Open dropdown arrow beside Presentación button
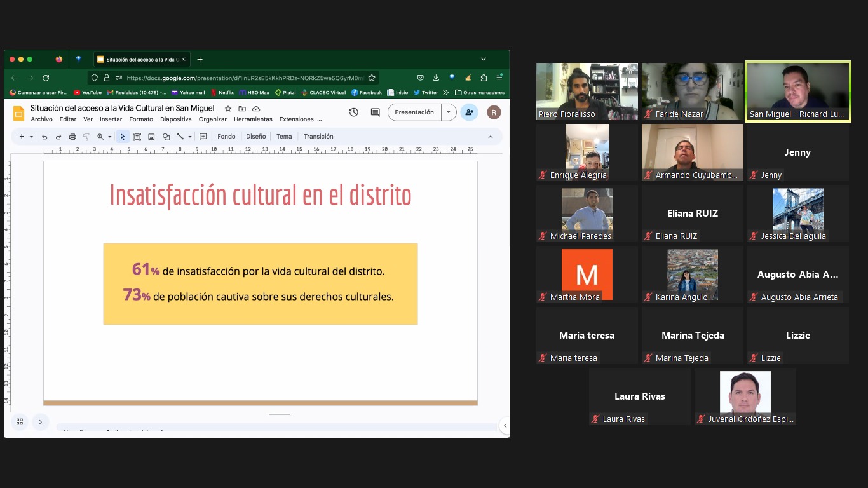The image size is (868, 488). point(448,112)
